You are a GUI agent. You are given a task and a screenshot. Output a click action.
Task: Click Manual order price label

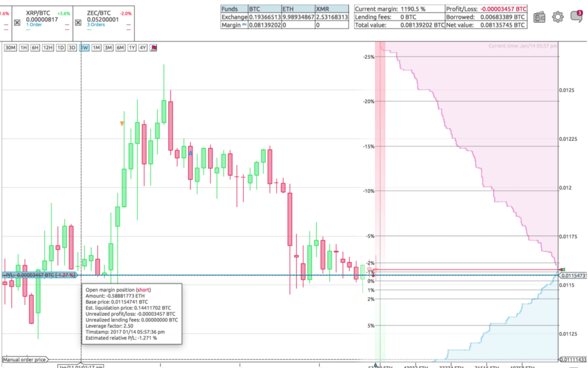coord(25,360)
